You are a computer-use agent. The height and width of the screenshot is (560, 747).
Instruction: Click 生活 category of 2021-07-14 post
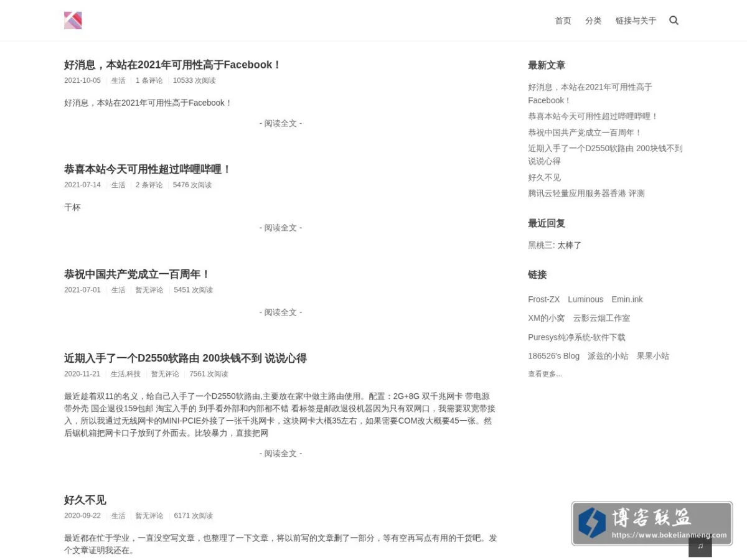118,185
